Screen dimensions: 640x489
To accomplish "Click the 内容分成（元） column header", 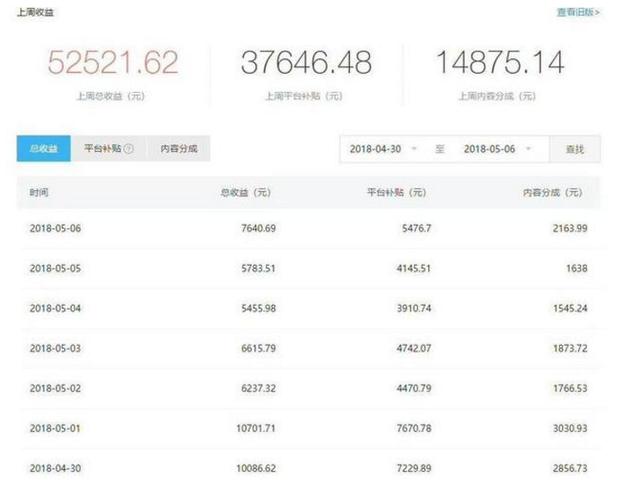I will [553, 192].
